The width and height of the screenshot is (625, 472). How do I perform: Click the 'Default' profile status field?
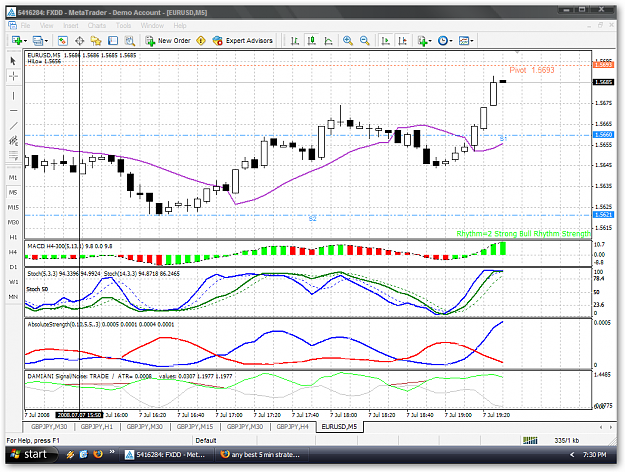pyautogui.click(x=224, y=440)
